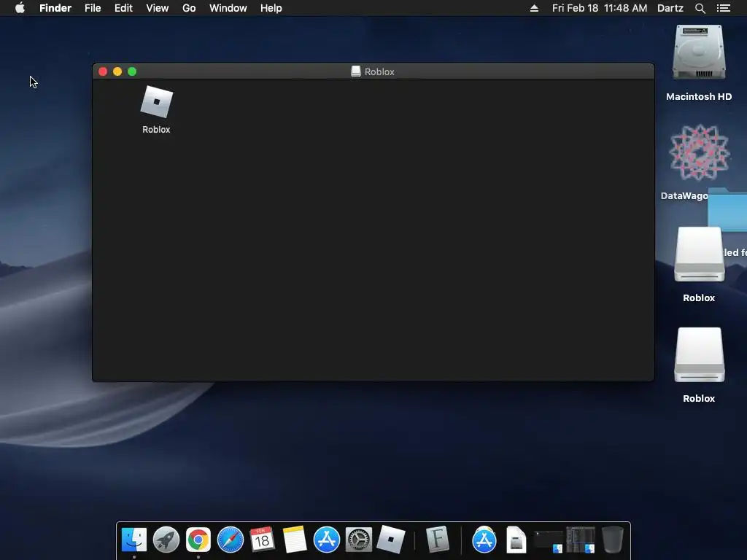This screenshot has width=747, height=560.
Task: Click the date and time in the menu bar
Action: click(600, 8)
